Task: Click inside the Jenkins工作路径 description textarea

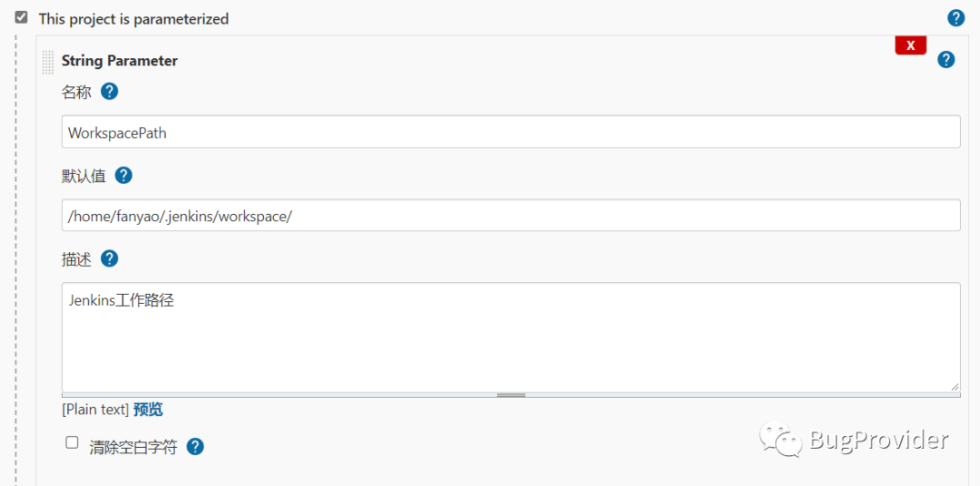Action: click(x=510, y=337)
